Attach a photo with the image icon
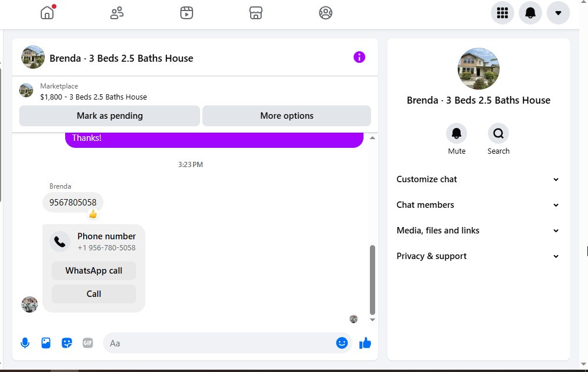Viewport: 588px width, 372px height. [x=46, y=343]
